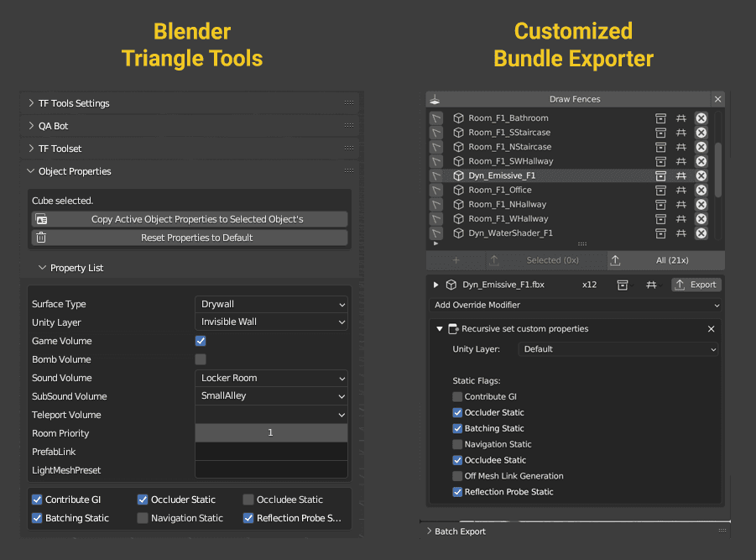Collapse the Property List section
This screenshot has width=756, height=560.
(43, 268)
